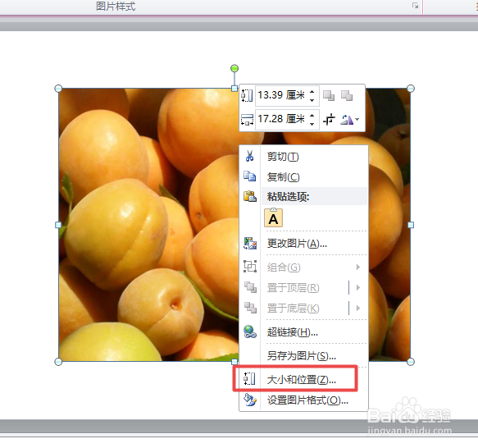The width and height of the screenshot is (478, 448).
Task: Click the 置于顶层 layer icon
Action: 250,287
